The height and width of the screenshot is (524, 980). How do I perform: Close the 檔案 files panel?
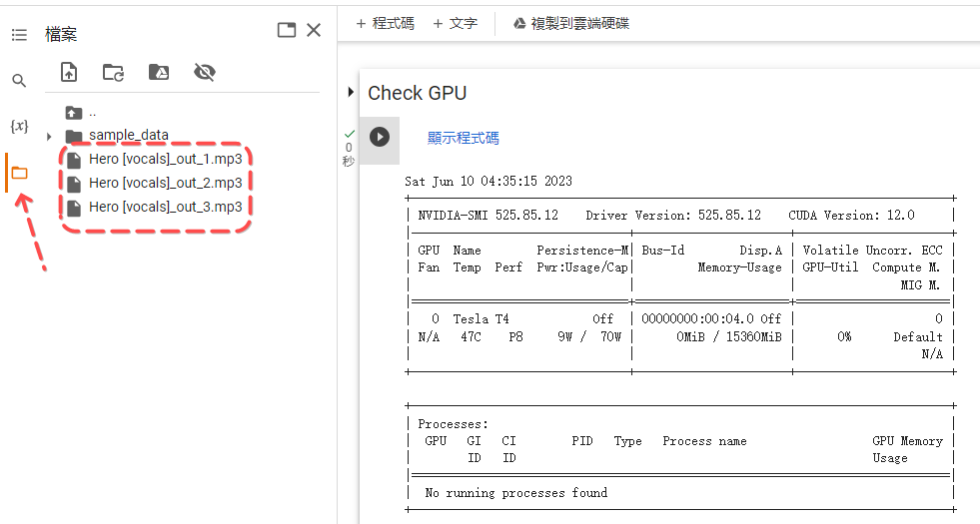tap(314, 30)
